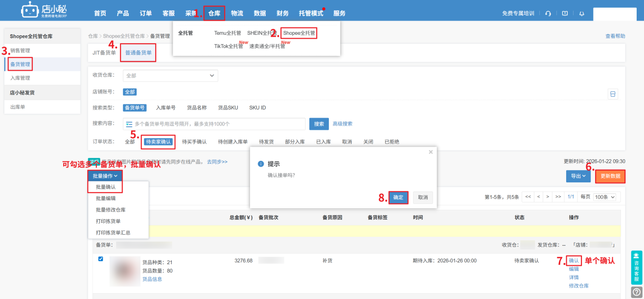Screen dimensions: 644x299
Task: Expand the 批量操作 dropdown
Action: point(105,176)
